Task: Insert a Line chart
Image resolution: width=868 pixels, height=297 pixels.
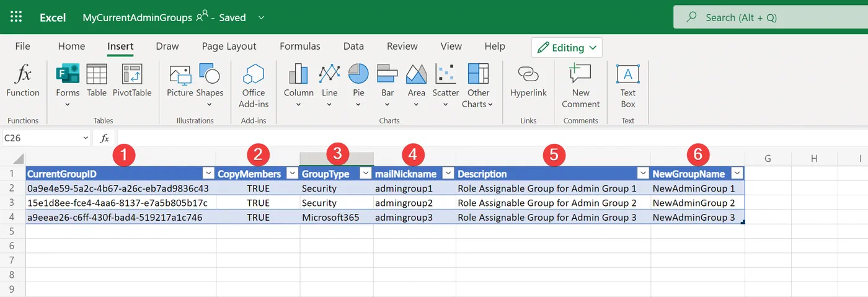Action: coord(330,74)
